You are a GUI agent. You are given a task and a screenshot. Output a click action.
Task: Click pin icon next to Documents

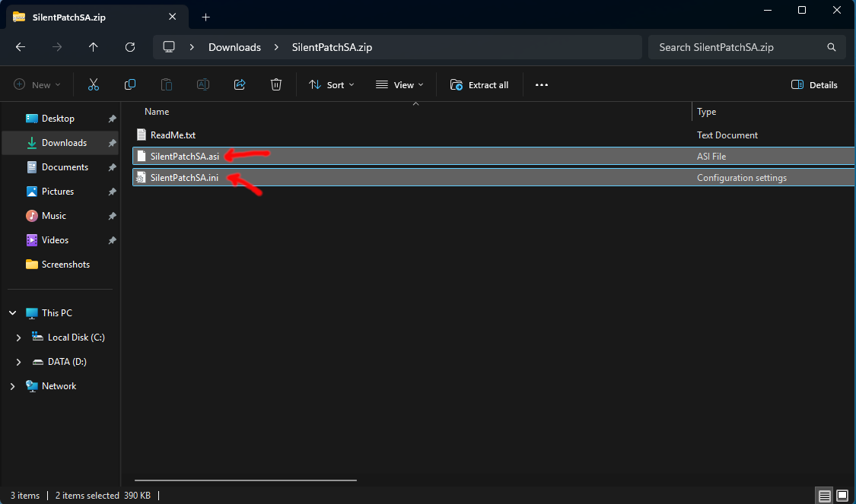pos(112,167)
